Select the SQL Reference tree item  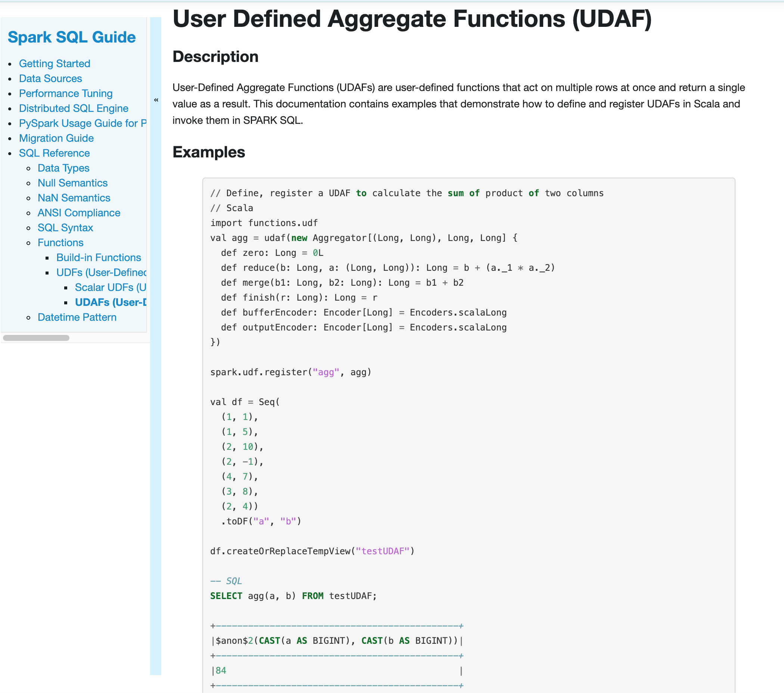[x=54, y=153]
